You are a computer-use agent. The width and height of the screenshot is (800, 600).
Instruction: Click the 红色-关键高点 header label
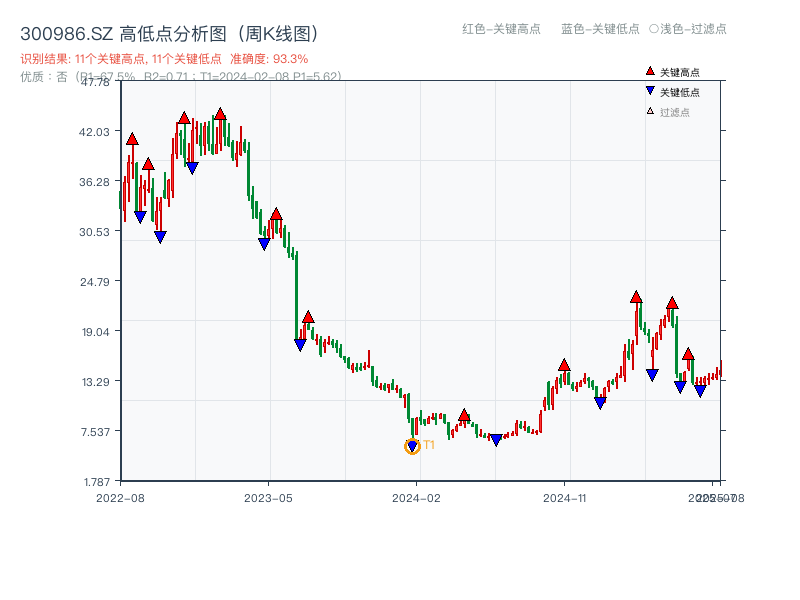(x=501, y=29)
